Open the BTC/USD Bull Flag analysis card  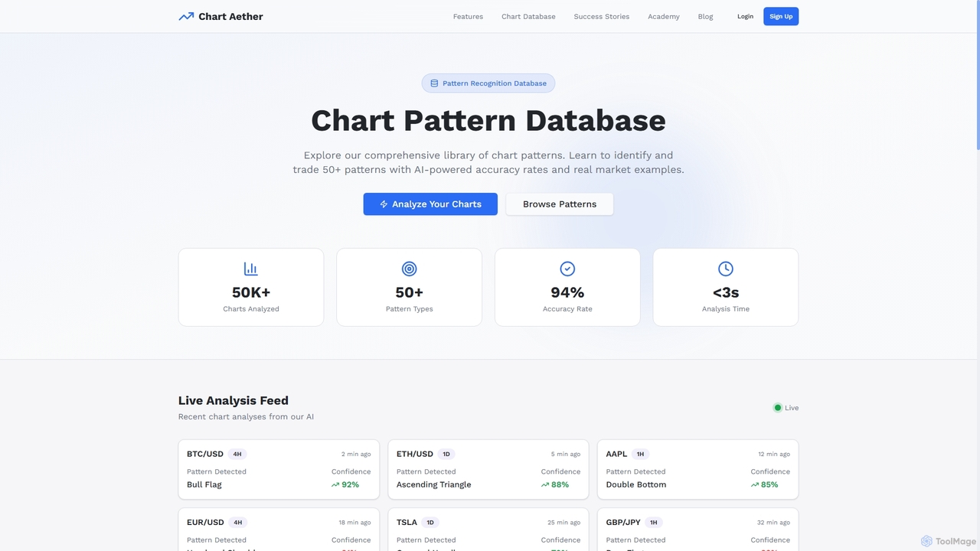tap(279, 469)
